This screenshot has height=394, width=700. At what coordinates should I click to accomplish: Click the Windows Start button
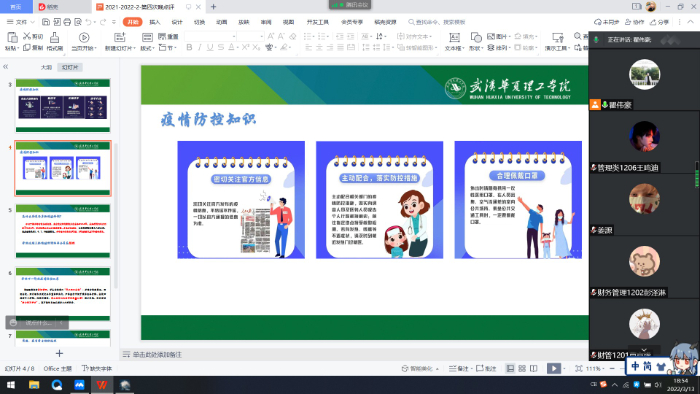tap(11, 385)
